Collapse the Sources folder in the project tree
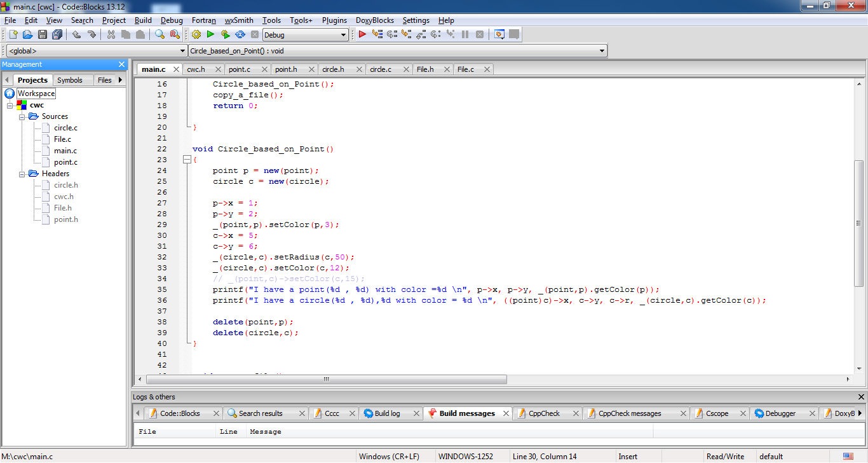Viewport: 868px width, 463px height. click(21, 116)
